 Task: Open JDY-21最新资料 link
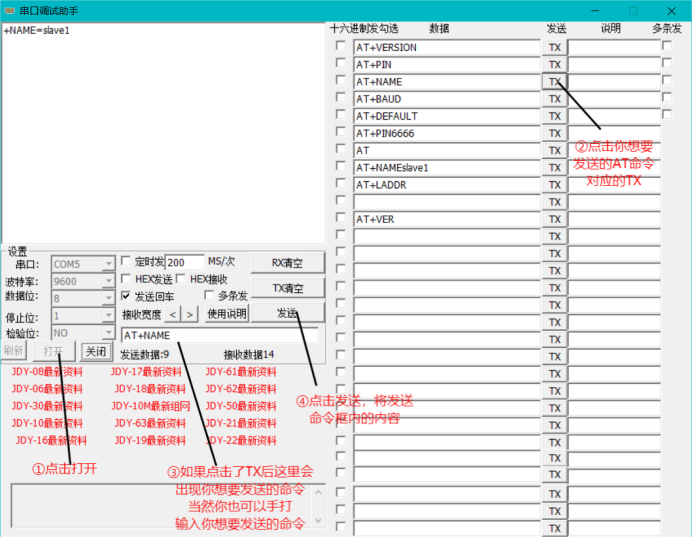click(241, 423)
